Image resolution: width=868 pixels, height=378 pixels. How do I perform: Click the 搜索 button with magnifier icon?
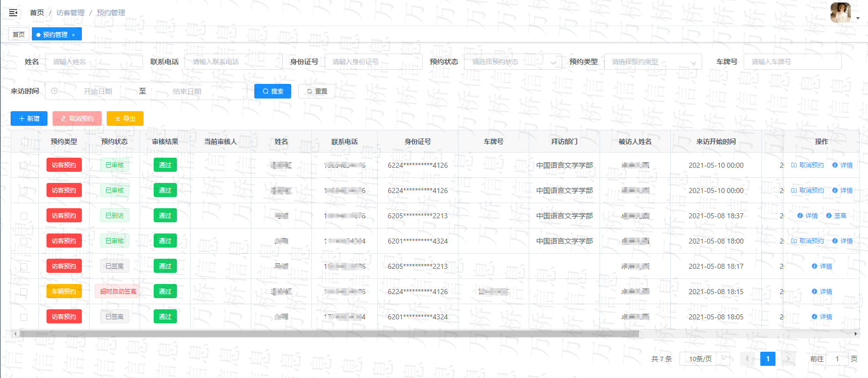click(x=272, y=91)
